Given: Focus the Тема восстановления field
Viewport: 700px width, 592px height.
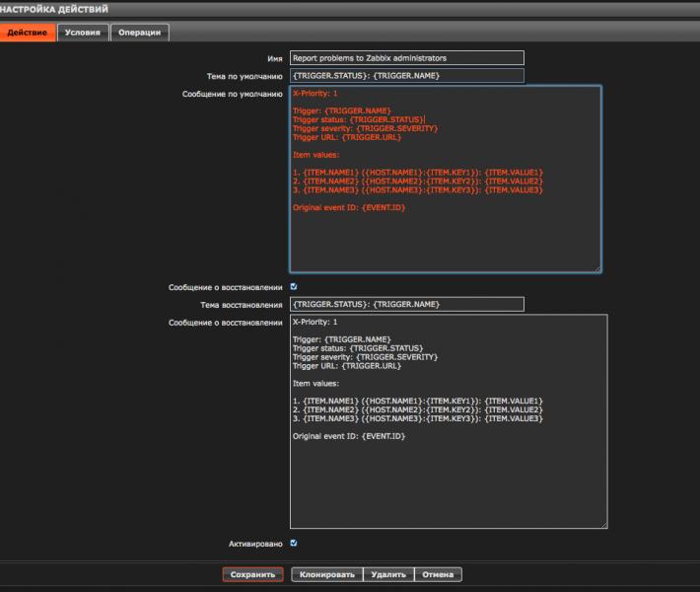Looking at the screenshot, I should tap(406, 304).
